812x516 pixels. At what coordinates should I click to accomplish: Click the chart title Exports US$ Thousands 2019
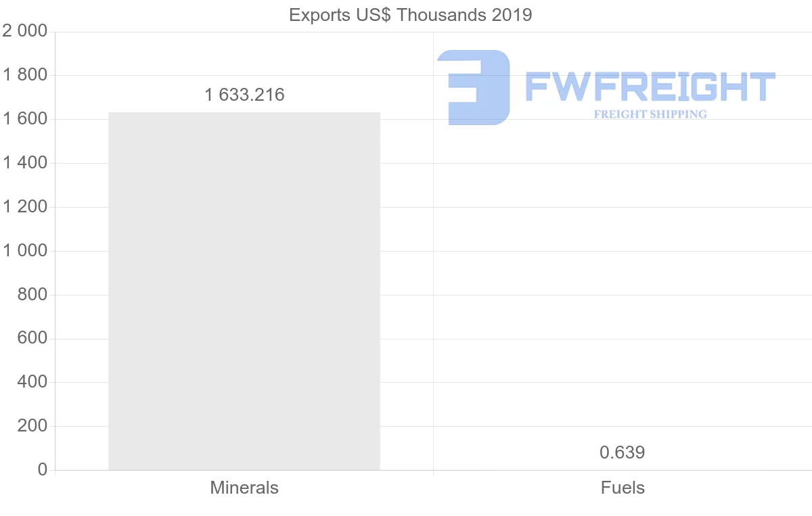[411, 15]
